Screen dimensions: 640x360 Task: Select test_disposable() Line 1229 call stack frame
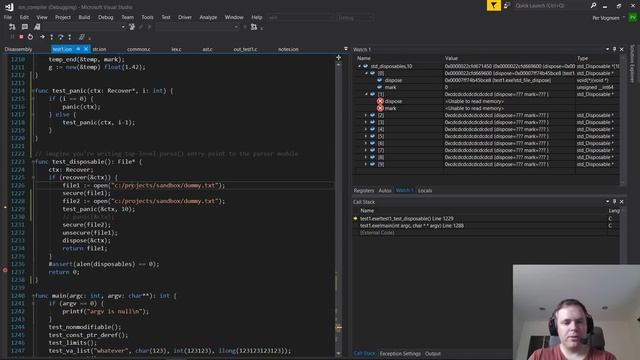point(407,219)
